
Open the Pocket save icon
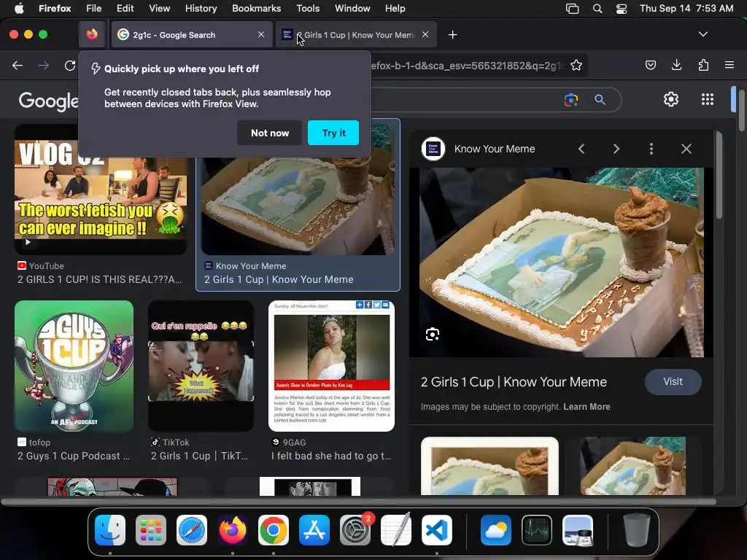650,65
